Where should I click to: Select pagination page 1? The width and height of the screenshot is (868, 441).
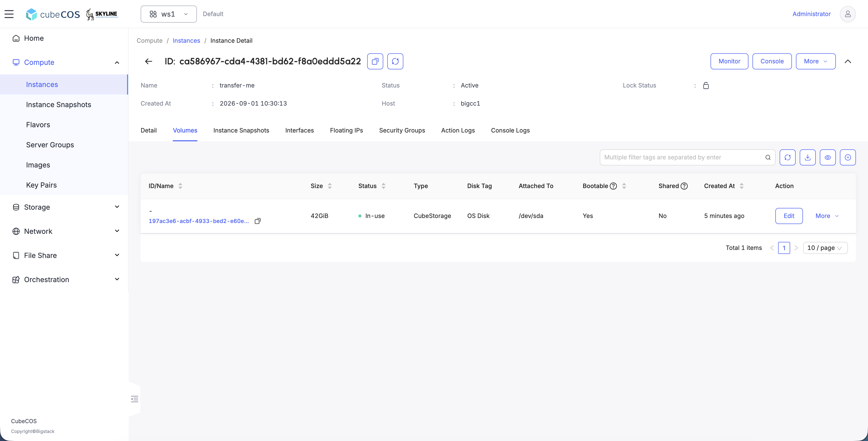(784, 248)
